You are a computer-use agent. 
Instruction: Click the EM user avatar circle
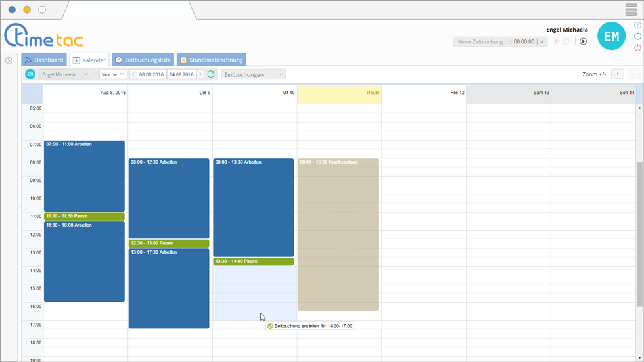(x=611, y=36)
